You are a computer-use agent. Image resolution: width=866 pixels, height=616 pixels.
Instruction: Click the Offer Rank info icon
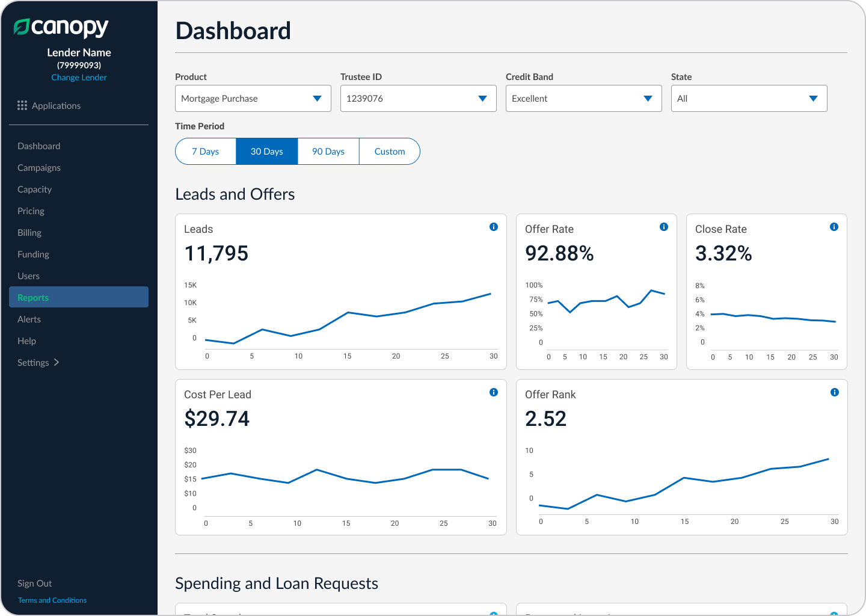point(835,392)
